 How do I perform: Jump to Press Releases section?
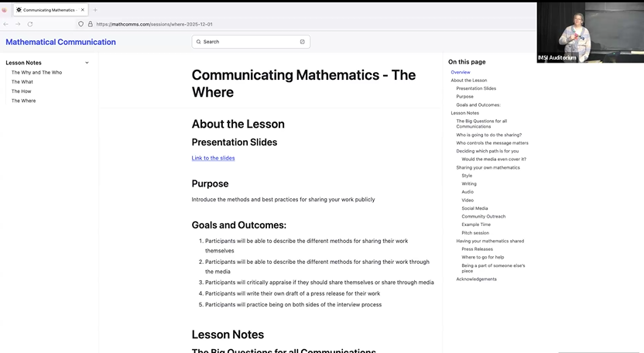pos(477,249)
